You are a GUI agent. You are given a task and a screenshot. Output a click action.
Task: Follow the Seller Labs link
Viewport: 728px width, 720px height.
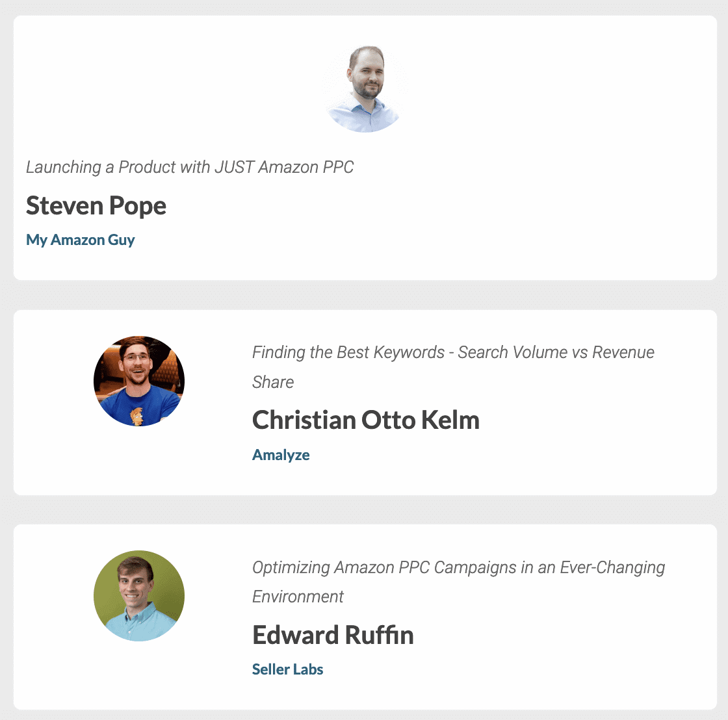[287, 669]
